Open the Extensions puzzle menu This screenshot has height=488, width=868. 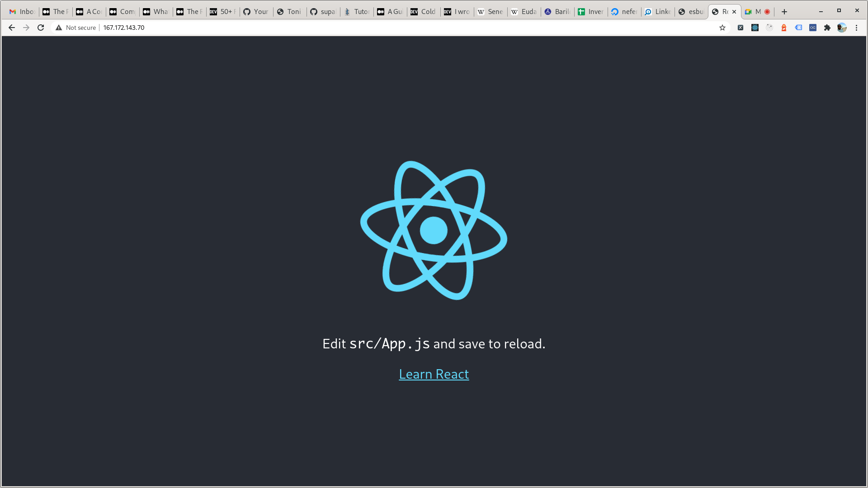pos(827,28)
